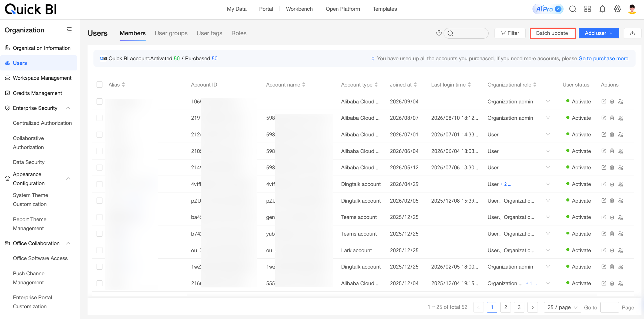Viewport: 644px width, 319px height.
Task: Open Workbench in the top menu
Action: coord(299,9)
